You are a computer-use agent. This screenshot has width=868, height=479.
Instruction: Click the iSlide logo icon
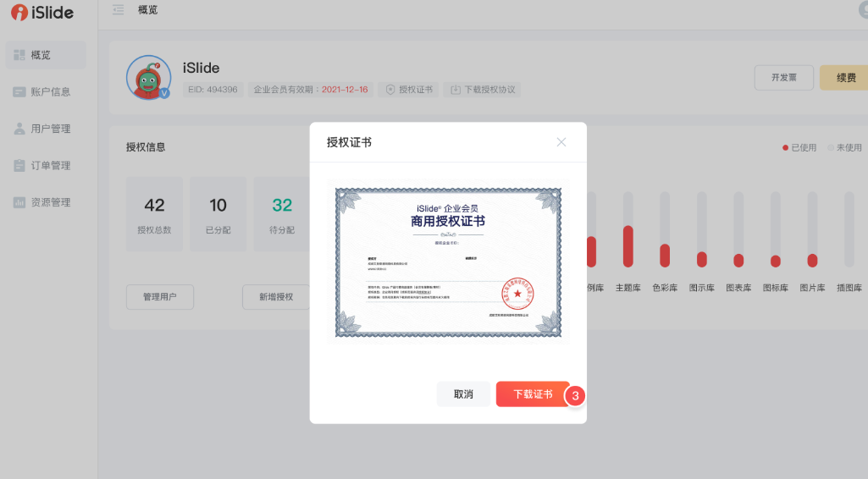coord(18,12)
